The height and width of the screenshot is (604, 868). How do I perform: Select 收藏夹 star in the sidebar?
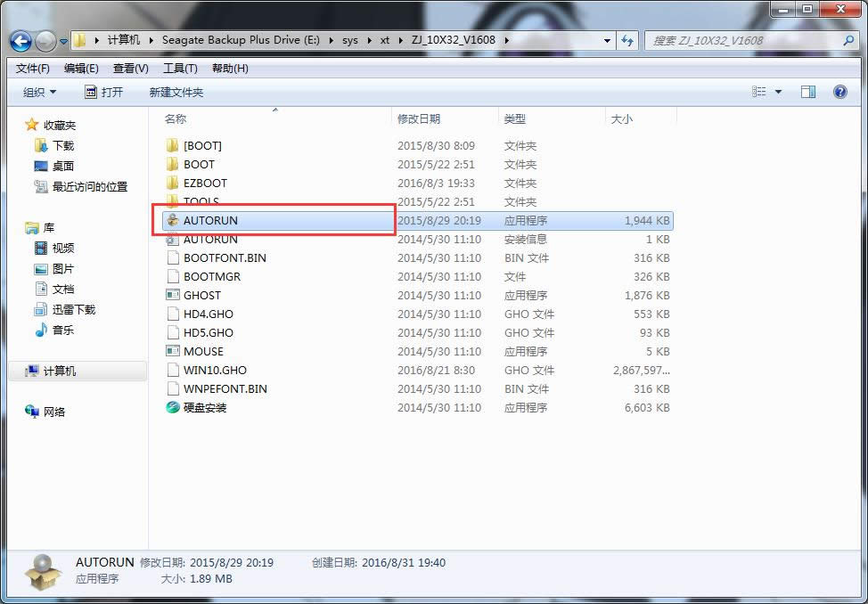click(x=31, y=125)
